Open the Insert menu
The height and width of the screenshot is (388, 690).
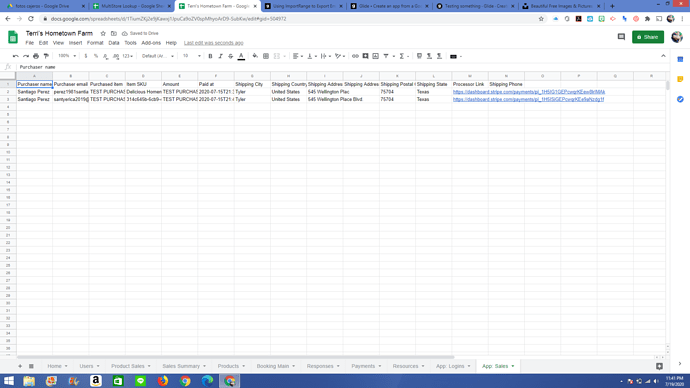click(x=75, y=43)
